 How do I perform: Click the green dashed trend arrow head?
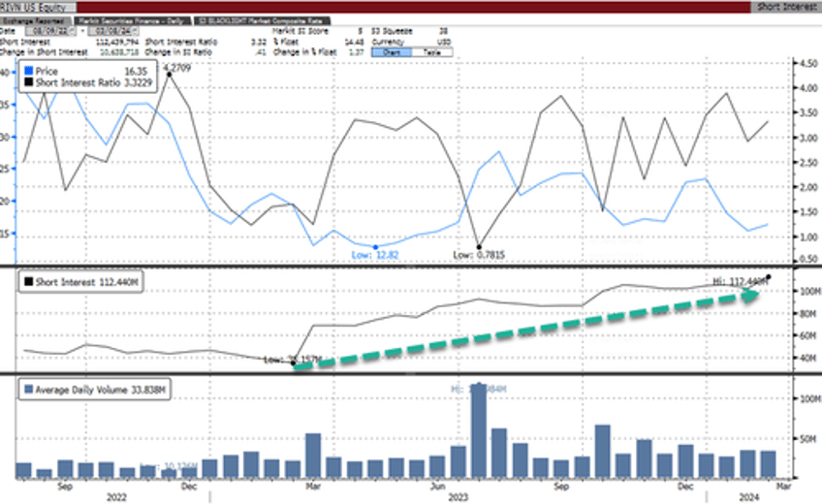pyautogui.click(x=753, y=296)
